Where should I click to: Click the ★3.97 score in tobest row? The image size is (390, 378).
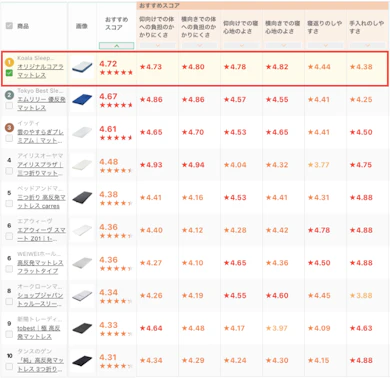(x=276, y=328)
